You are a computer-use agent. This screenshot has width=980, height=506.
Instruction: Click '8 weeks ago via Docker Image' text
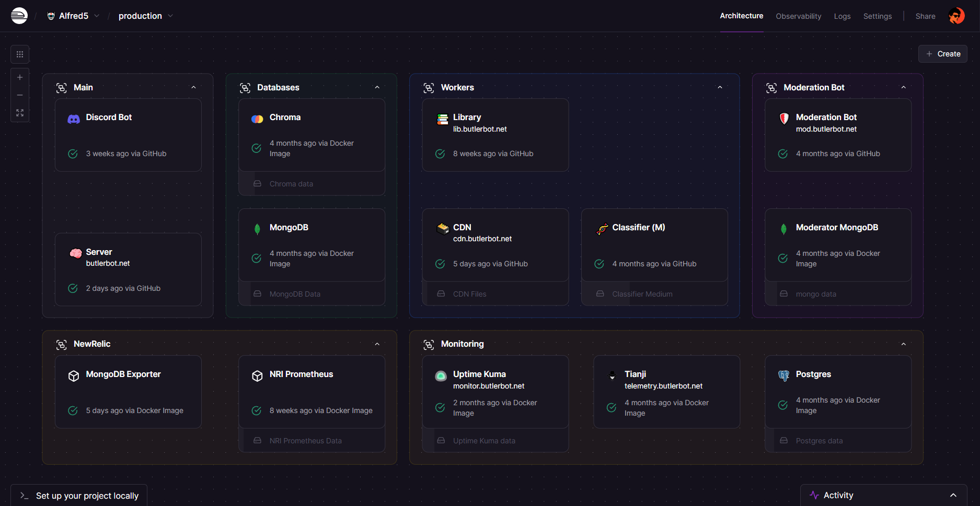[321, 410]
